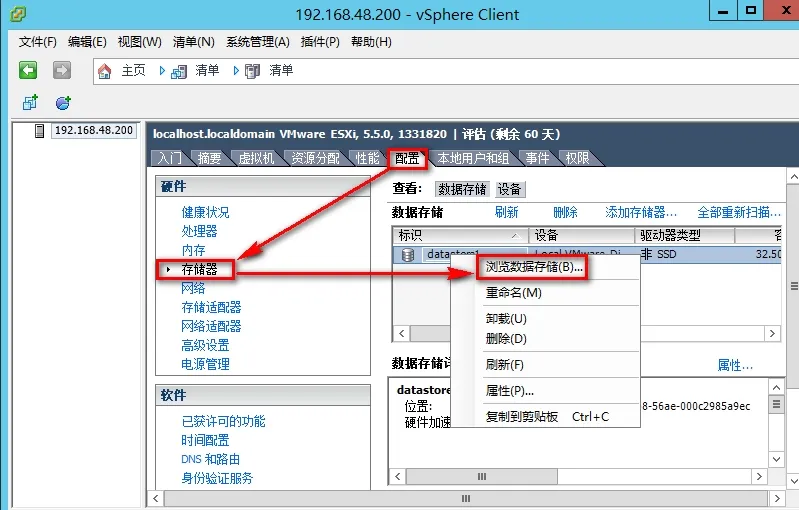Viewport: 799px width, 510px height.
Task: Choose 重命名(M) from context menu
Action: 514,293
